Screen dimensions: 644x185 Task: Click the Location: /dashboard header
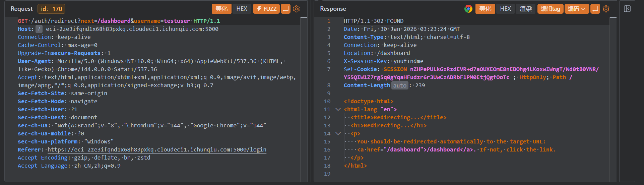pos(377,53)
